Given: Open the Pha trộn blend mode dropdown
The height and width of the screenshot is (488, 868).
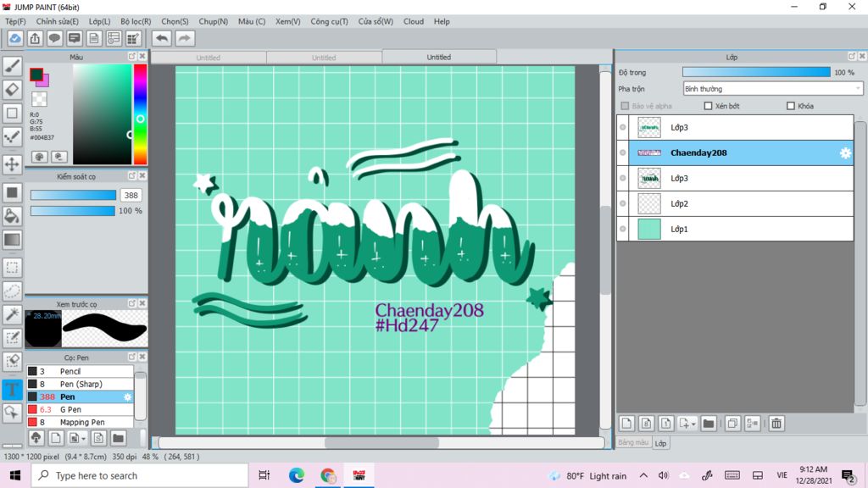Looking at the screenshot, I should 773,88.
